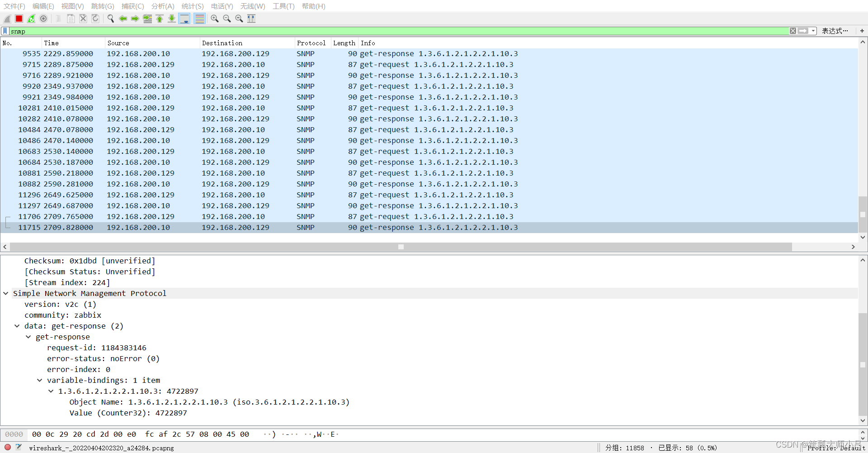Zoom in main window text
Image resolution: width=868 pixels, height=453 pixels.
(215, 19)
